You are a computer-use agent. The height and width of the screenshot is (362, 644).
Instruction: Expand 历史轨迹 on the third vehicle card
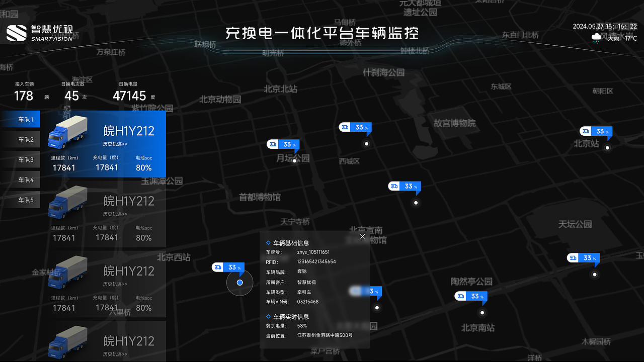pos(115,283)
